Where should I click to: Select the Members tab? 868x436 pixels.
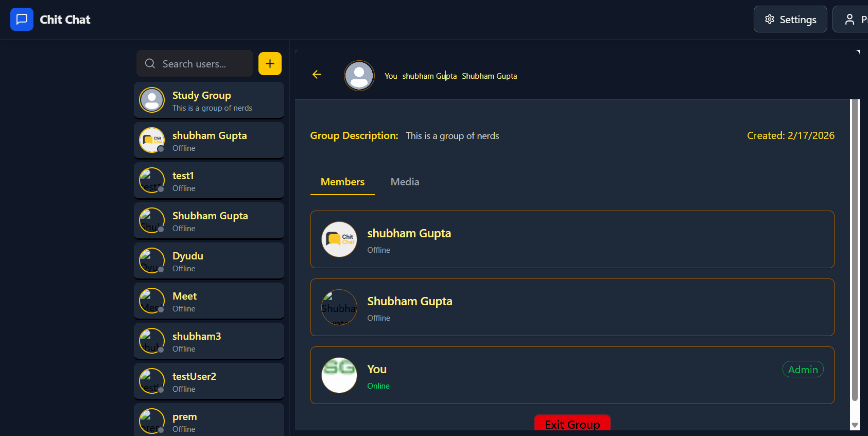point(342,182)
